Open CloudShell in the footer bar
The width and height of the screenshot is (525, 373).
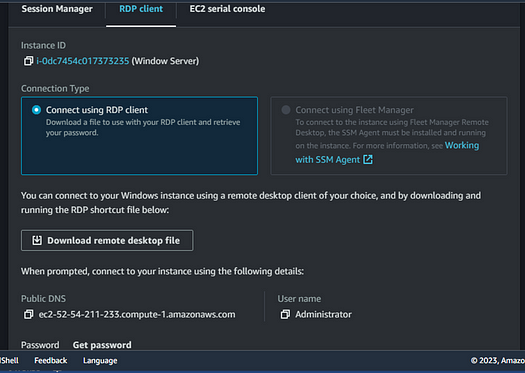tap(9, 361)
